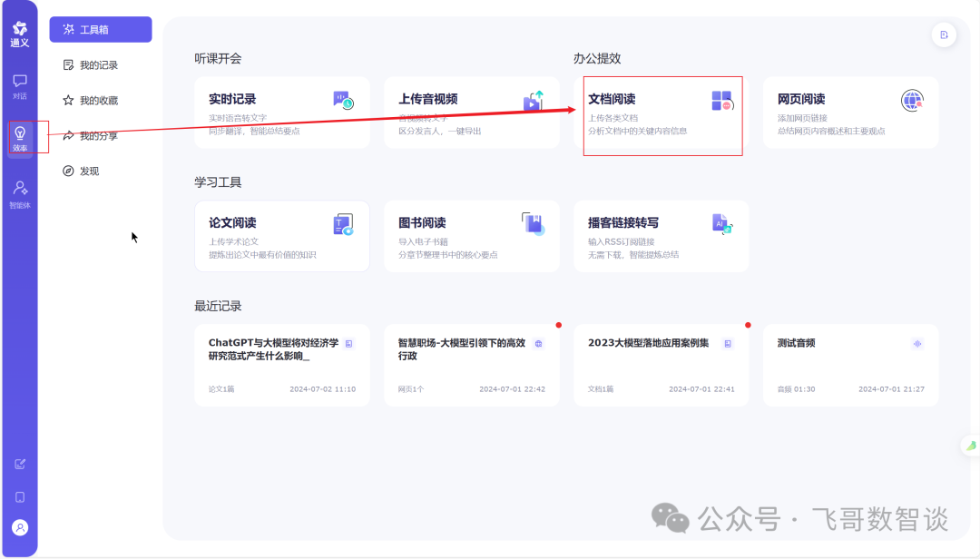
Task: Select the 工具箱 menu item
Action: [x=101, y=29]
